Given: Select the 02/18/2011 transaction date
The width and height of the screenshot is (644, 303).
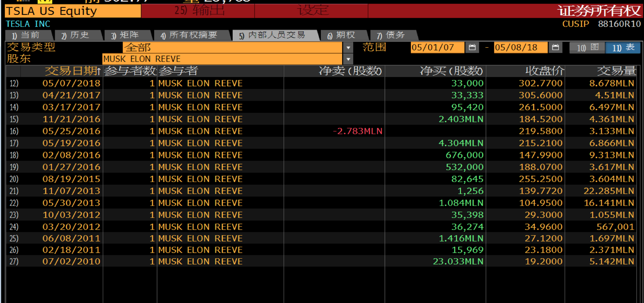Looking at the screenshot, I should 71,250.
